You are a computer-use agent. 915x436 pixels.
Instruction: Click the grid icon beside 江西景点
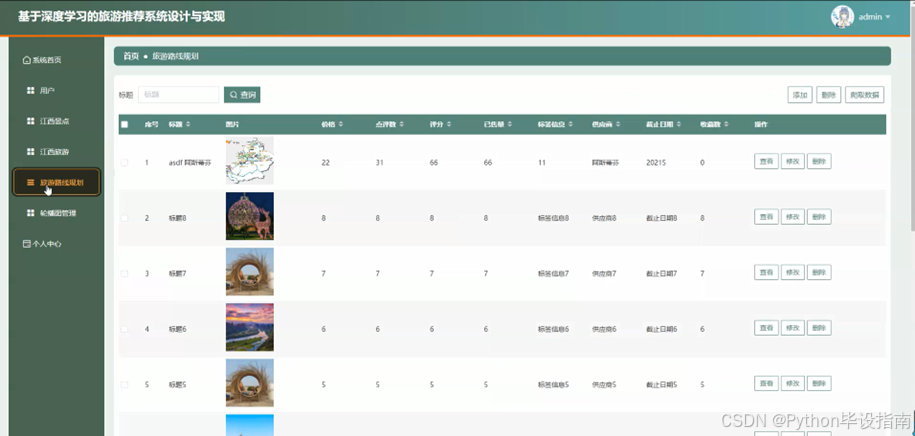pyautogui.click(x=30, y=121)
